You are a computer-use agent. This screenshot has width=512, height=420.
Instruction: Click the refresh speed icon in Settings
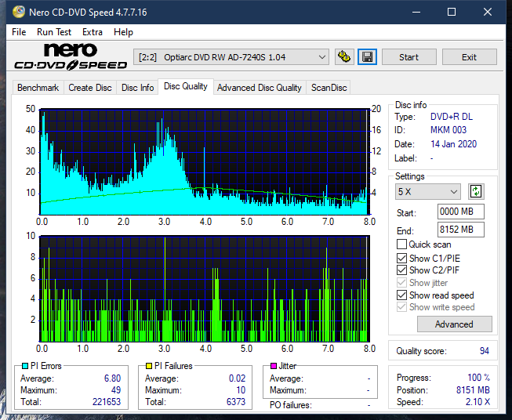pos(475,191)
